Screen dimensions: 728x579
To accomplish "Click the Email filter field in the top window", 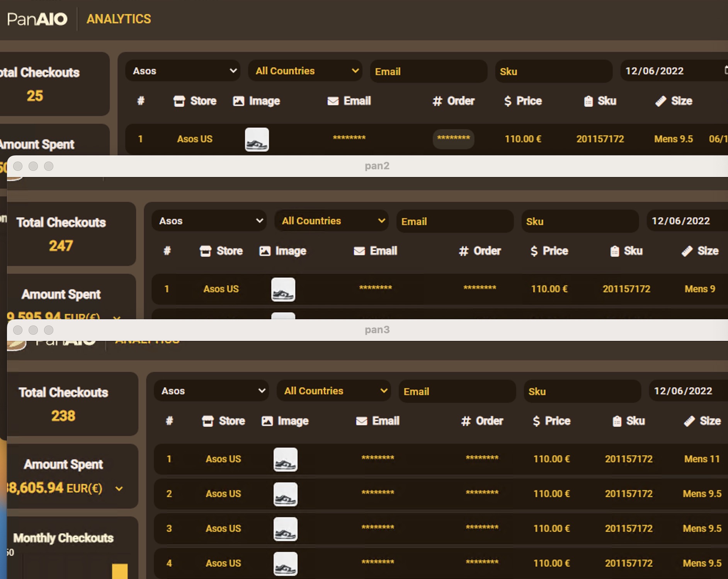I will click(x=429, y=71).
